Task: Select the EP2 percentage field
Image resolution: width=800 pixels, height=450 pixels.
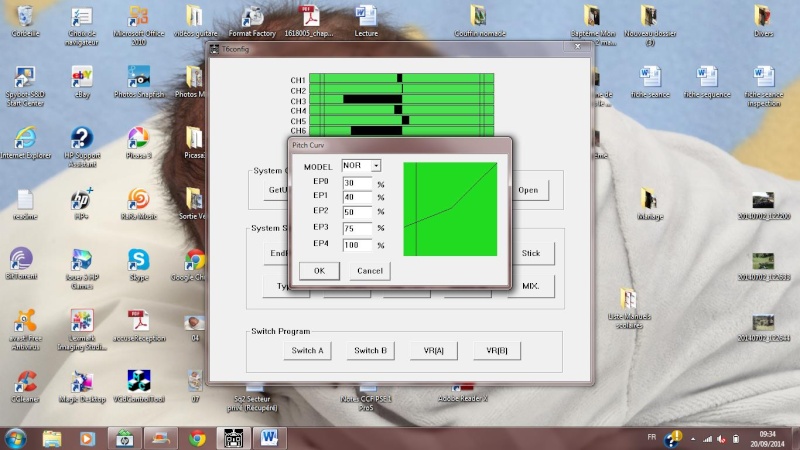Action: click(357, 212)
